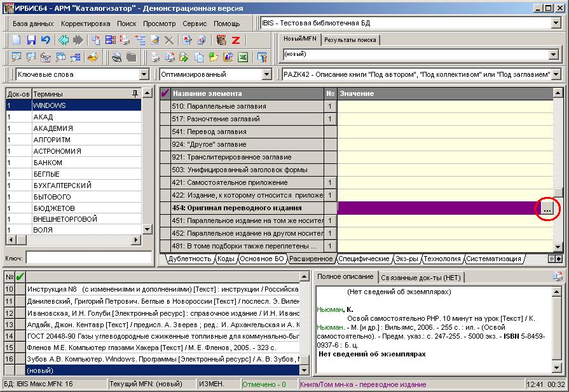Open the База данных menu

tap(33, 24)
